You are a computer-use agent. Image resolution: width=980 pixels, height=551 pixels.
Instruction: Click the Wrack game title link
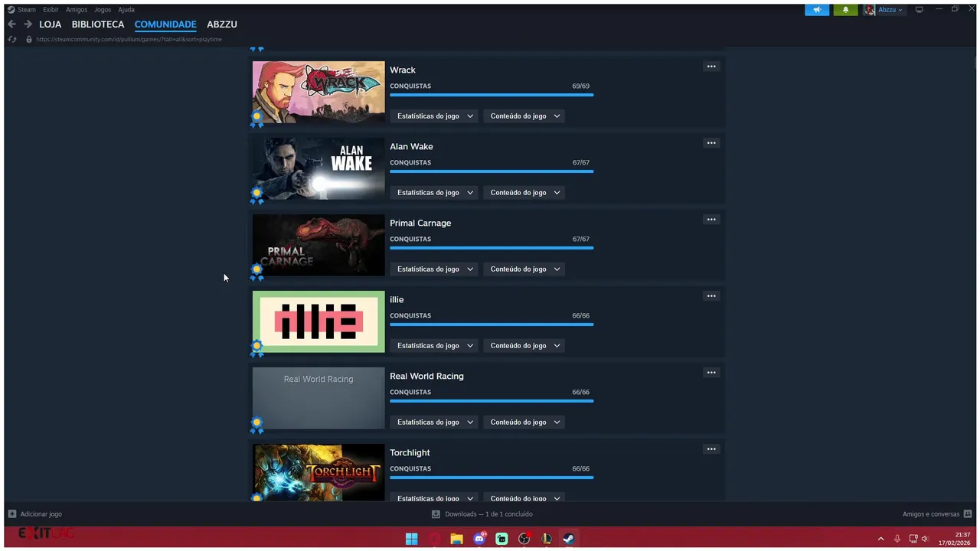click(x=403, y=70)
